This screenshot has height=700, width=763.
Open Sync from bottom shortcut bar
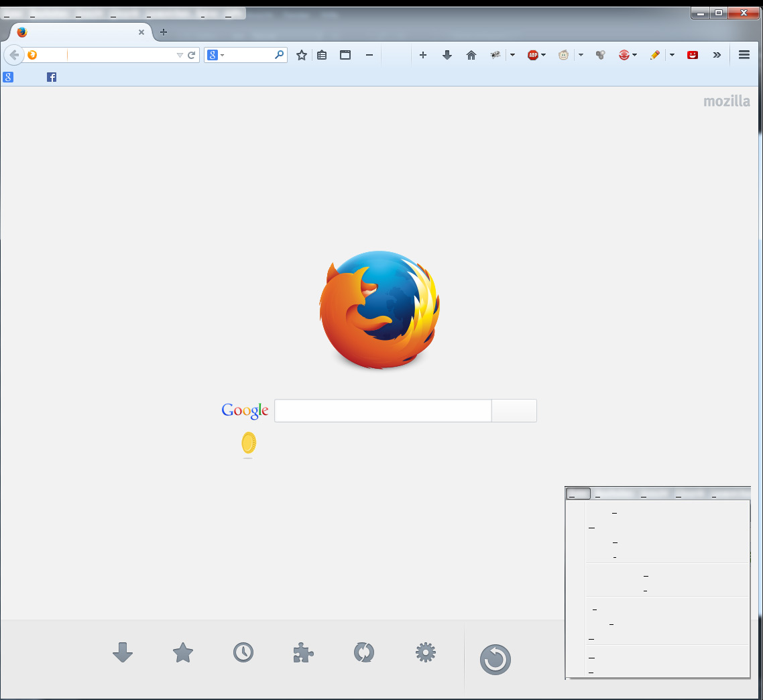[x=364, y=653]
